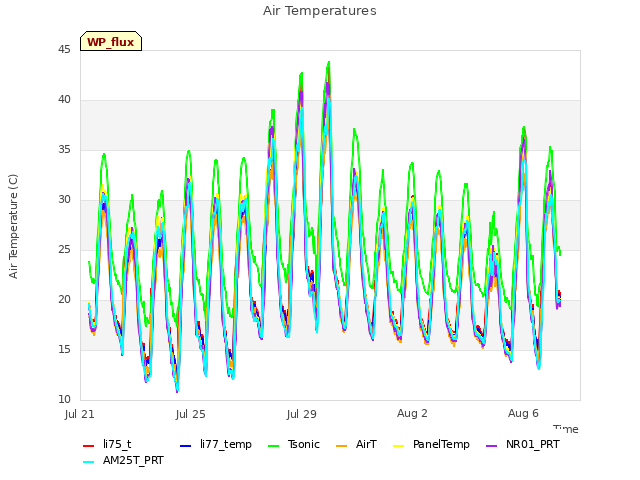The image size is (640, 480).
Task: Click the Time x-axis title
Action: 566,429
